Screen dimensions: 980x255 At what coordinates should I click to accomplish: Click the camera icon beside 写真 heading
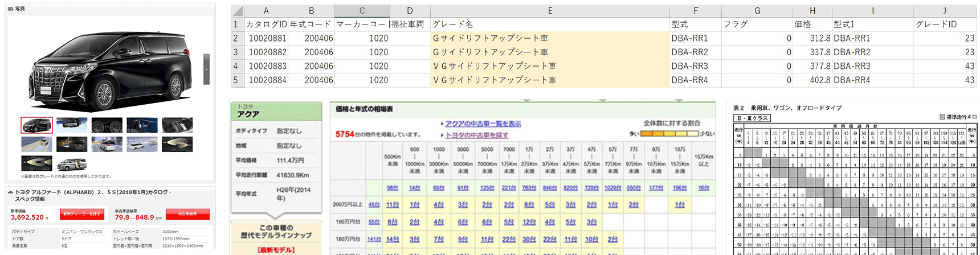11,9
